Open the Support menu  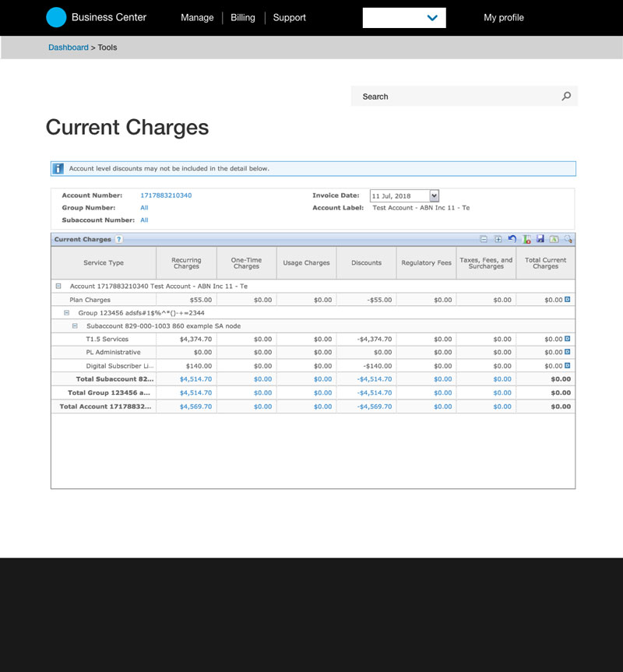coord(289,18)
